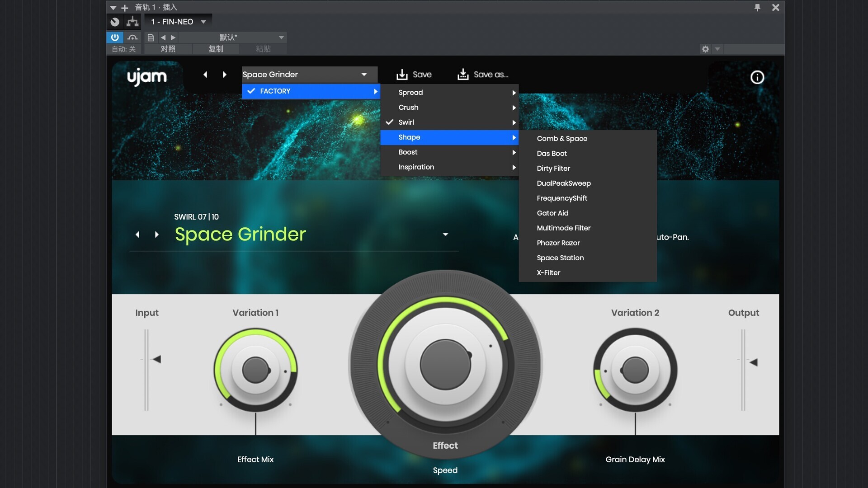Viewport: 868px width, 488px height.
Task: Open the Crush preset category
Action: [449, 108]
